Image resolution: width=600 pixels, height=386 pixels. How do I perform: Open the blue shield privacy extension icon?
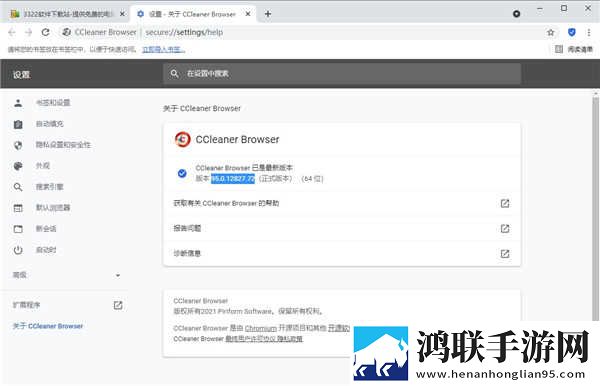click(x=572, y=33)
